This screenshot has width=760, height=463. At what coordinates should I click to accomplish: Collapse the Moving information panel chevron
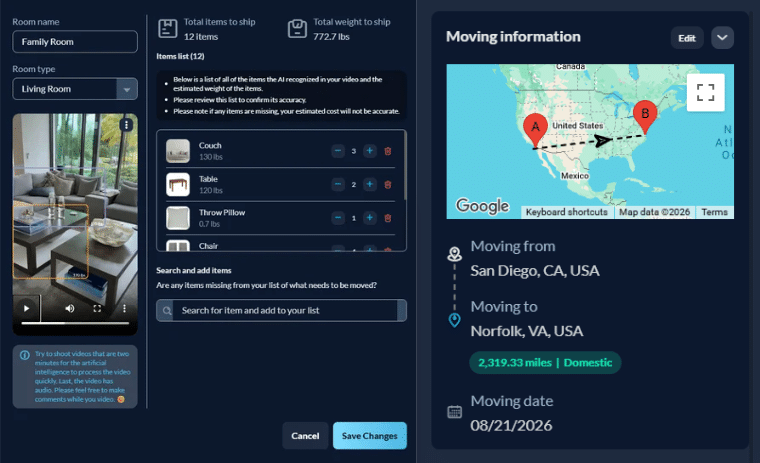pos(722,38)
